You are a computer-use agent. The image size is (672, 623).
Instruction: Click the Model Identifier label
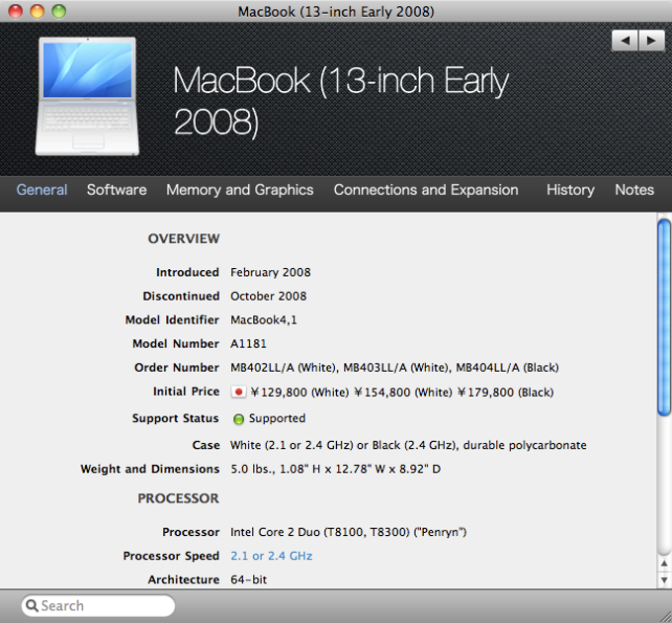tap(172, 319)
